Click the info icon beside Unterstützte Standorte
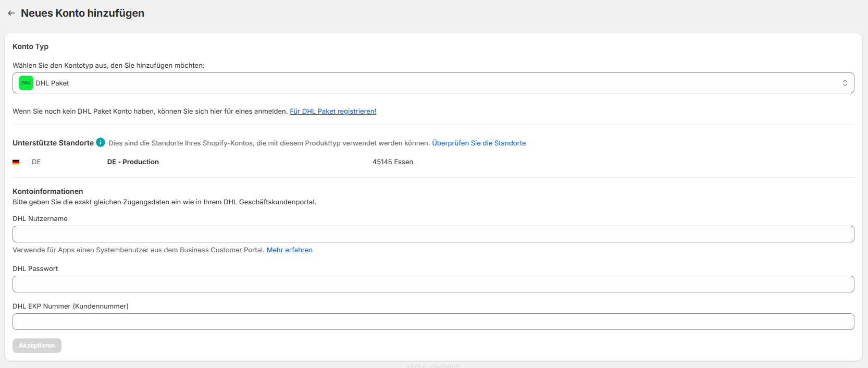This screenshot has width=868, height=368. click(x=101, y=142)
